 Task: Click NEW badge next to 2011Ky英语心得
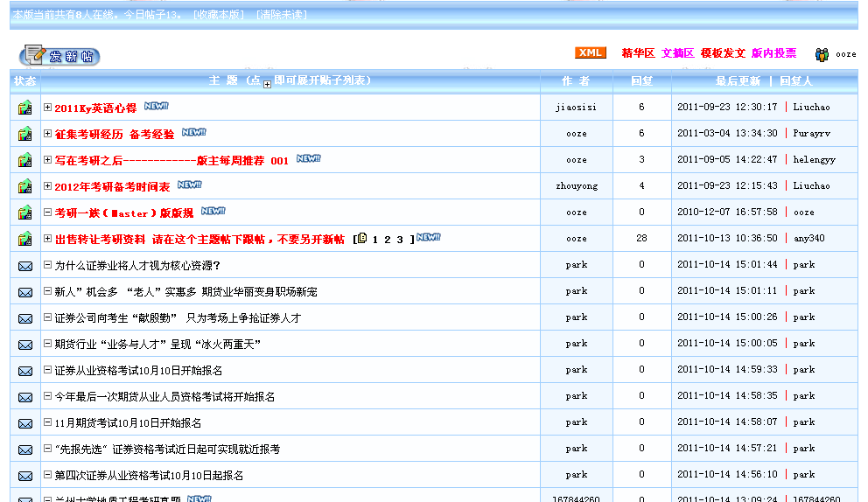tap(156, 106)
